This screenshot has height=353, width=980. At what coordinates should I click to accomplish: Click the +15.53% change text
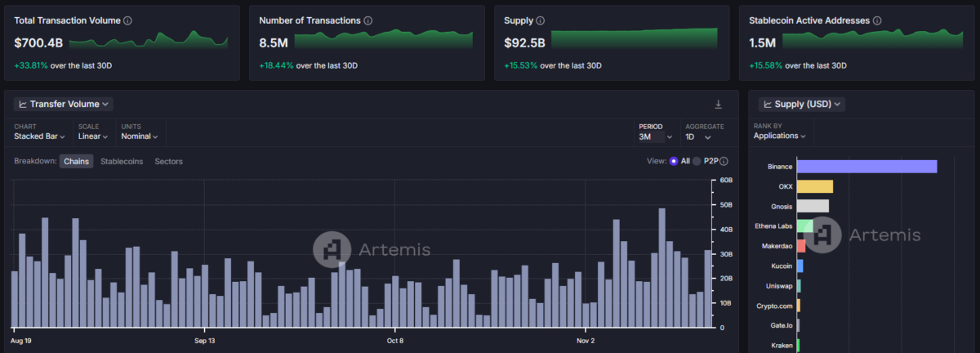point(521,65)
